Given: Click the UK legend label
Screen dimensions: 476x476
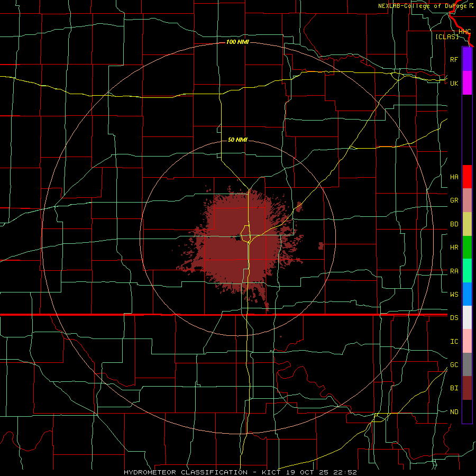Looking at the screenshot, I should 454,83.
